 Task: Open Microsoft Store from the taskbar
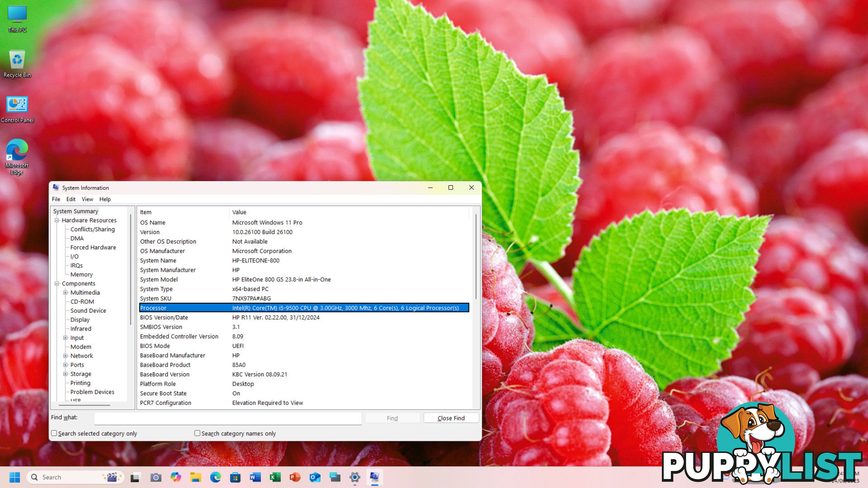(235, 477)
